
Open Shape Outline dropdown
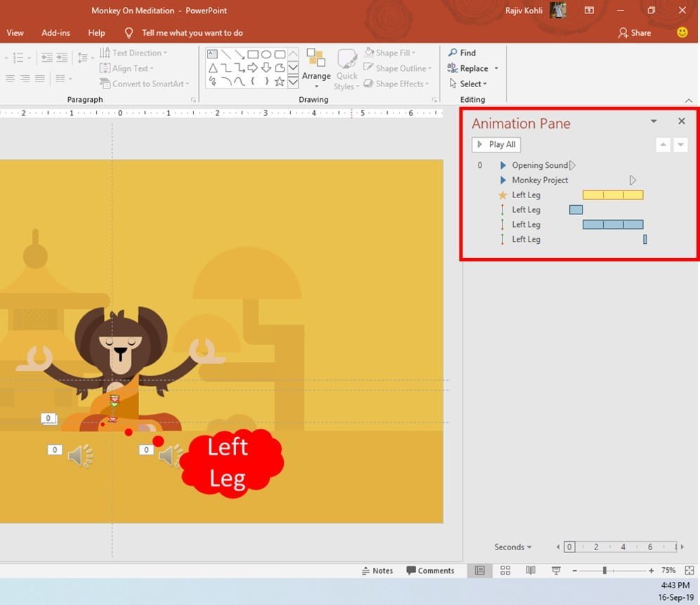click(397, 68)
